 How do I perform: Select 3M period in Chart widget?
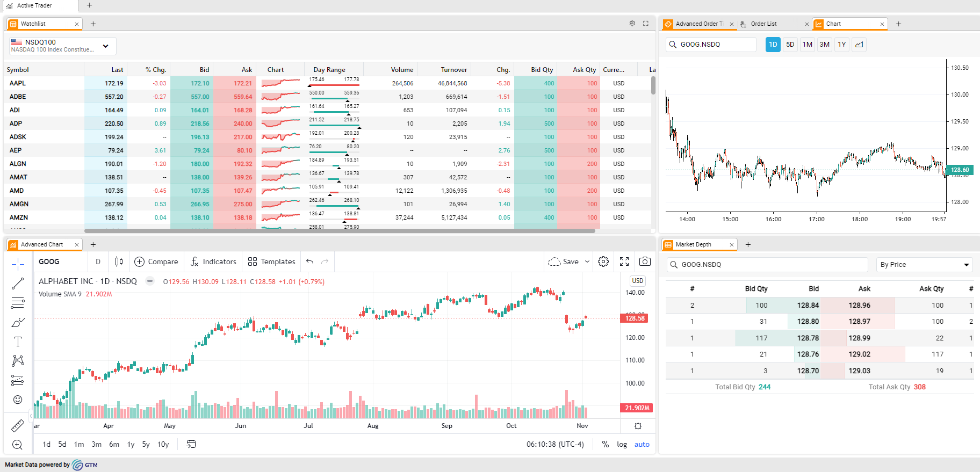pyautogui.click(x=825, y=45)
